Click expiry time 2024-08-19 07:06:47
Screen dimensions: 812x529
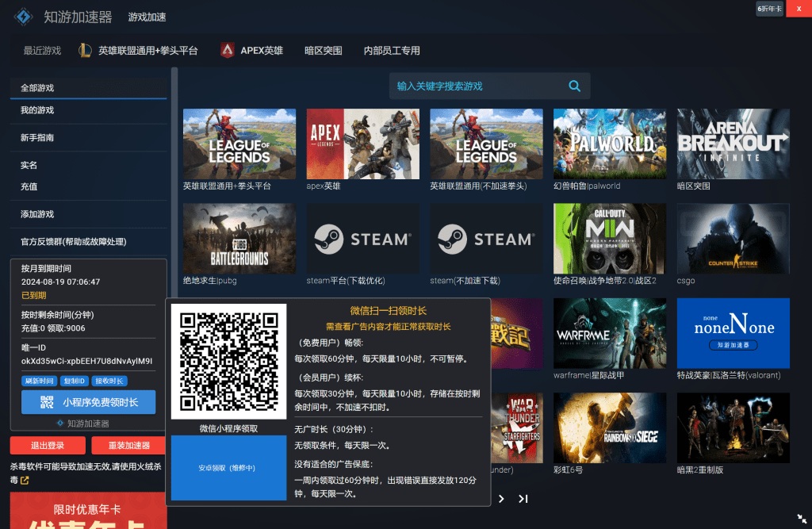tap(60, 282)
